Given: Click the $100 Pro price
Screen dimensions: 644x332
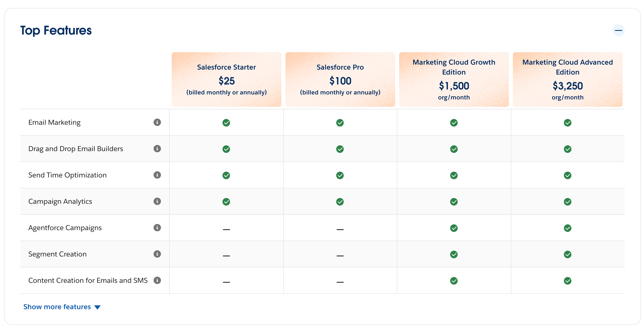Looking at the screenshot, I should point(340,81).
